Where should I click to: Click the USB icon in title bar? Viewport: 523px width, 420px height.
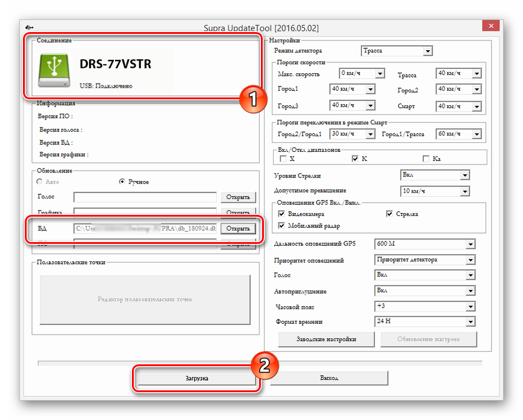29,27
